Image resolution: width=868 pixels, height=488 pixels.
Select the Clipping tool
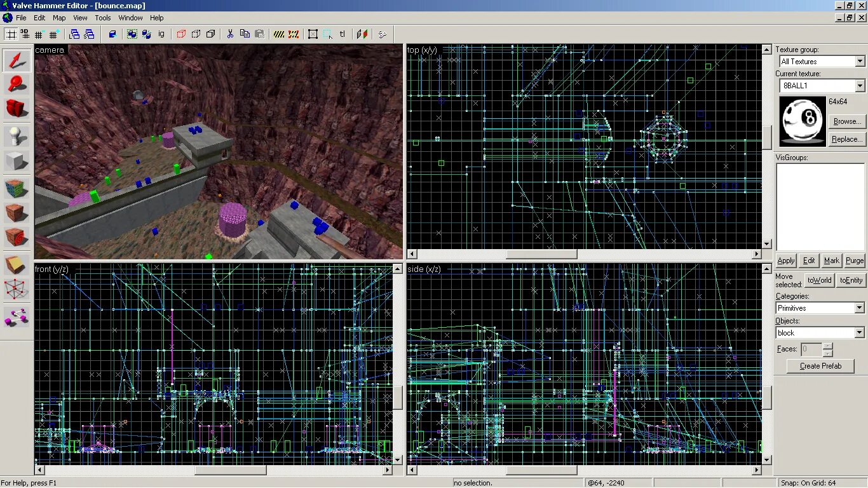coord(17,264)
